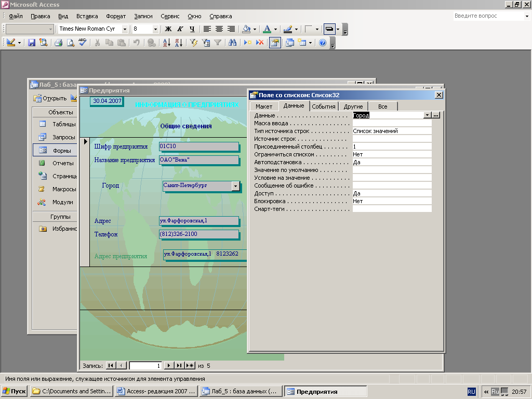Image resolution: width=532 pixels, height=399 pixels.
Task: Open the Формат menu
Action: coord(116,16)
